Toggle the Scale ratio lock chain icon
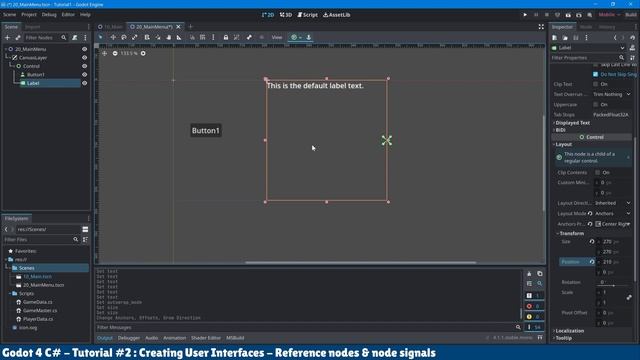The width and height of the screenshot is (640, 360). pyautogui.click(x=629, y=298)
